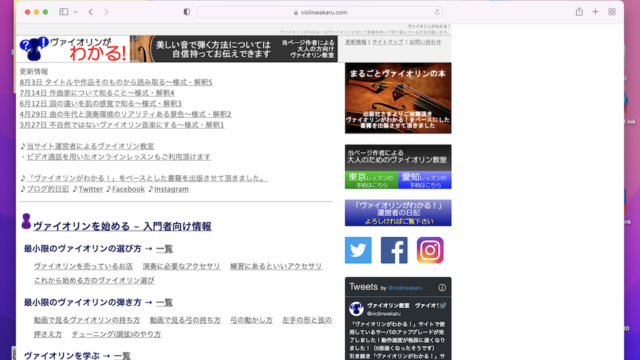Open the サイトマップ link in header
This screenshot has height=360, width=640.
(x=387, y=42)
